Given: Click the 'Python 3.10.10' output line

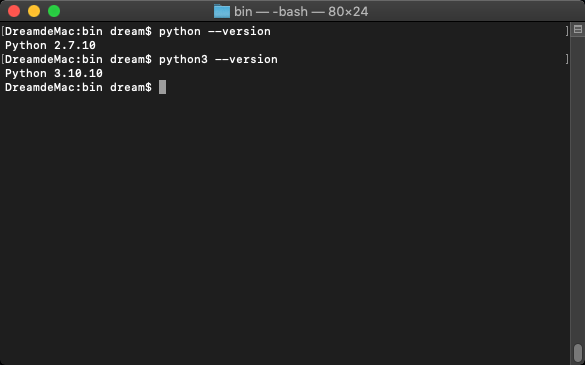Looking at the screenshot, I should click(54, 73).
